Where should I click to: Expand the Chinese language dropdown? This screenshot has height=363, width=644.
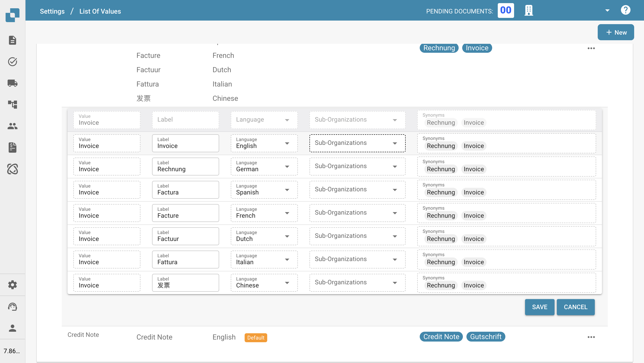pyautogui.click(x=264, y=283)
